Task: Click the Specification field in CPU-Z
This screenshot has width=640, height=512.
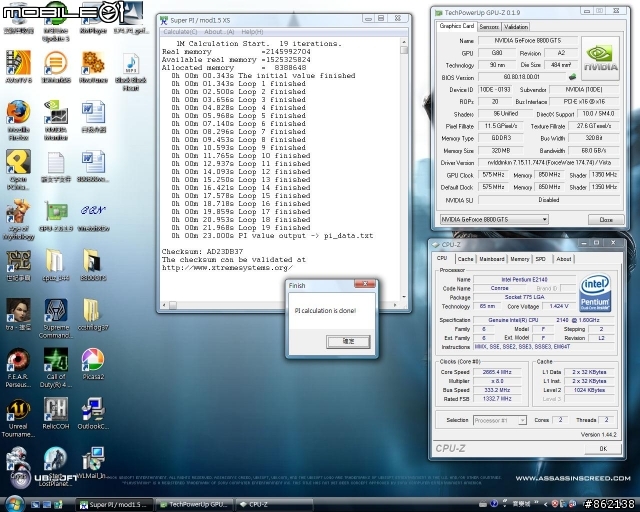Action: pos(544,320)
